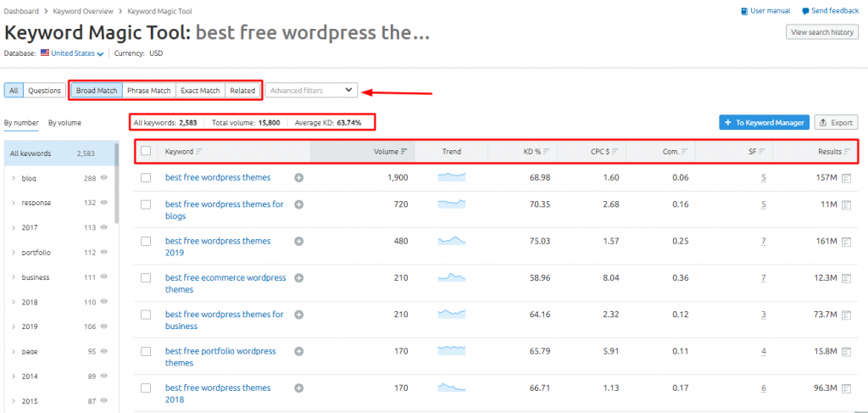The height and width of the screenshot is (413, 868).
Task: Click plus icon beside 'best free wordpress themes'
Action: point(299,178)
